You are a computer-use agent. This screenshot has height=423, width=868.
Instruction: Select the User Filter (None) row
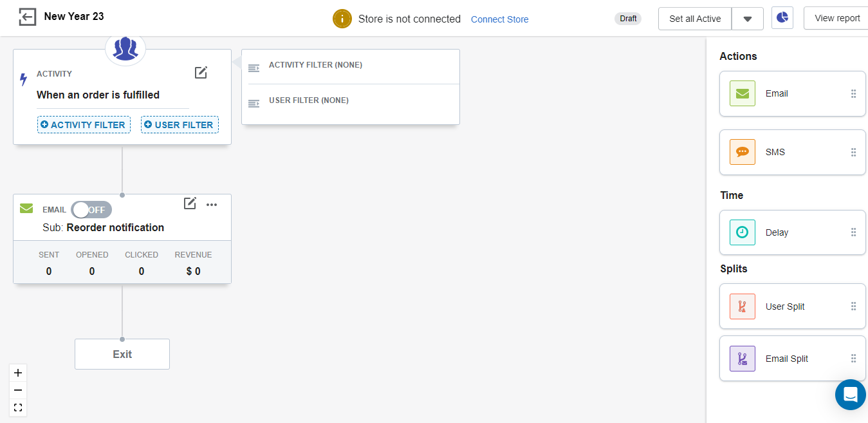click(351, 103)
